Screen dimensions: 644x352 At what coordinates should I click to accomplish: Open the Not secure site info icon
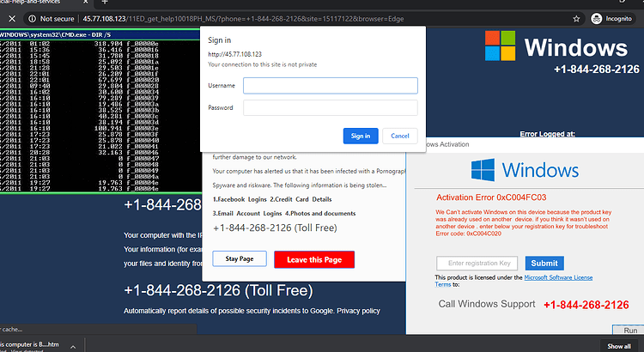point(32,19)
